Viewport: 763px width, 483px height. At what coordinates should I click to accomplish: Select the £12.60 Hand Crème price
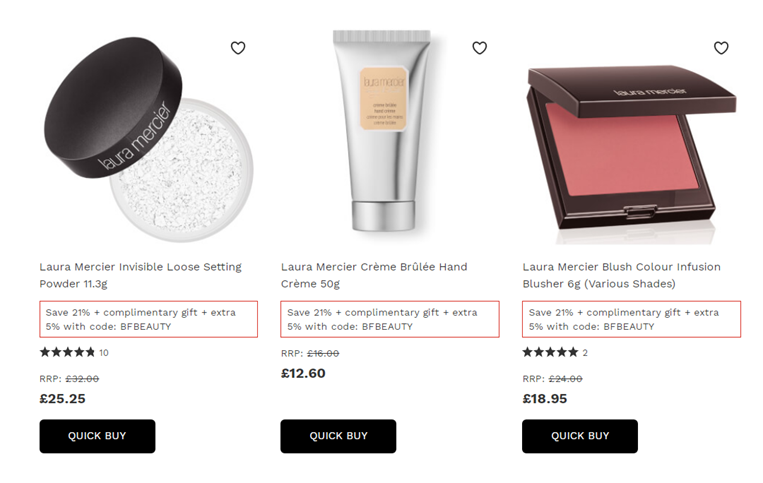[x=303, y=374]
